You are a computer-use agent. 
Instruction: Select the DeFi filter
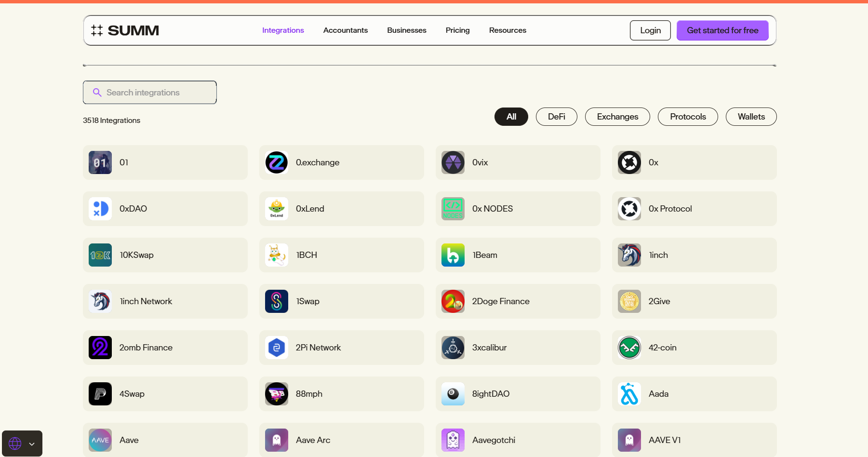click(x=557, y=117)
